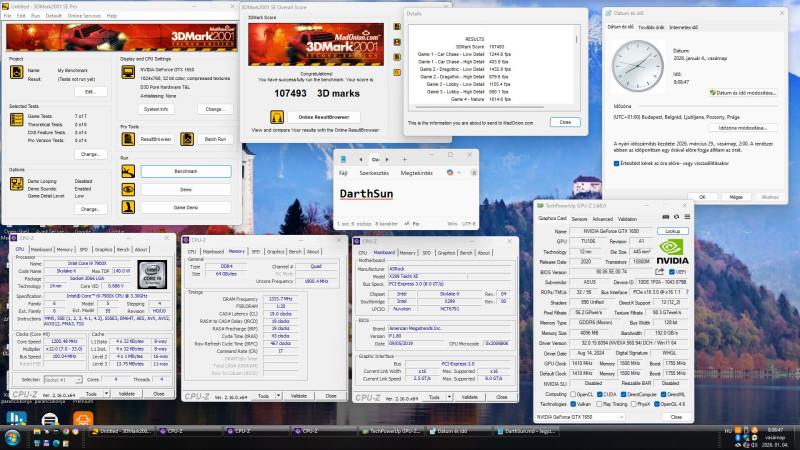Image resolution: width=800 pixels, height=450 pixels.
Task: Click the taskbar clock showing the date
Action: pyautogui.click(x=775, y=438)
